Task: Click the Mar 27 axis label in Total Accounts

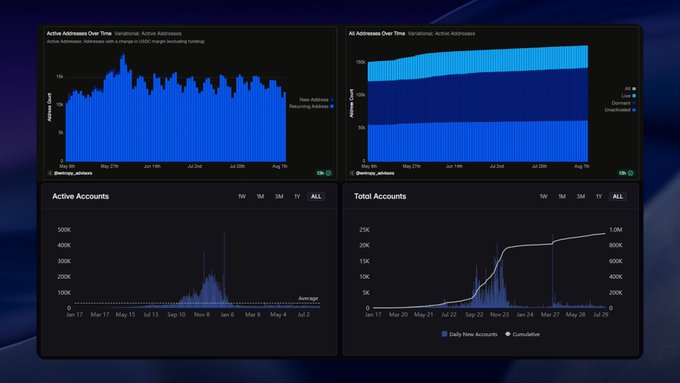Action: click(550, 314)
